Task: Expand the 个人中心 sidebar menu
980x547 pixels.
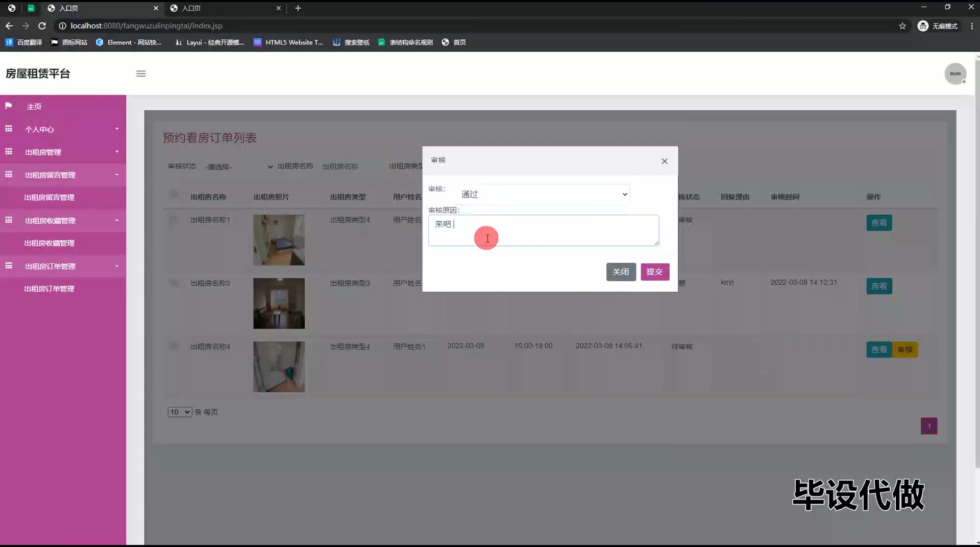Action: [x=63, y=129]
